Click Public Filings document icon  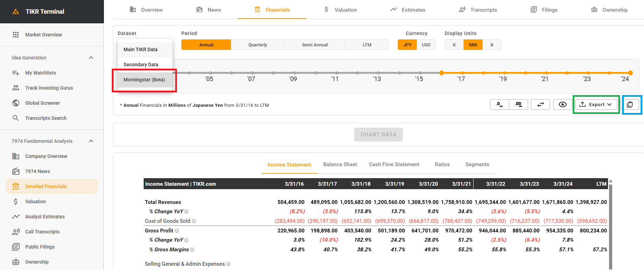pyautogui.click(x=16, y=247)
